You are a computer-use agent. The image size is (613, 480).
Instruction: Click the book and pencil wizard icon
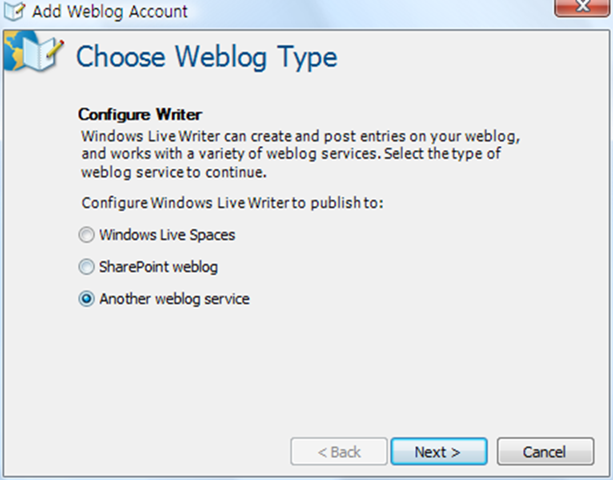(36, 57)
